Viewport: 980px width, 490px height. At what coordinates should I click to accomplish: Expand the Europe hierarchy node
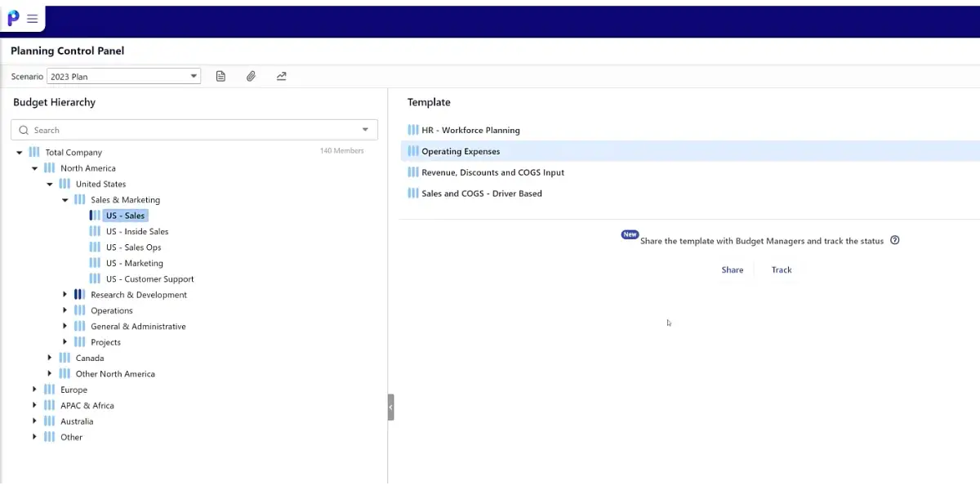[34, 390]
